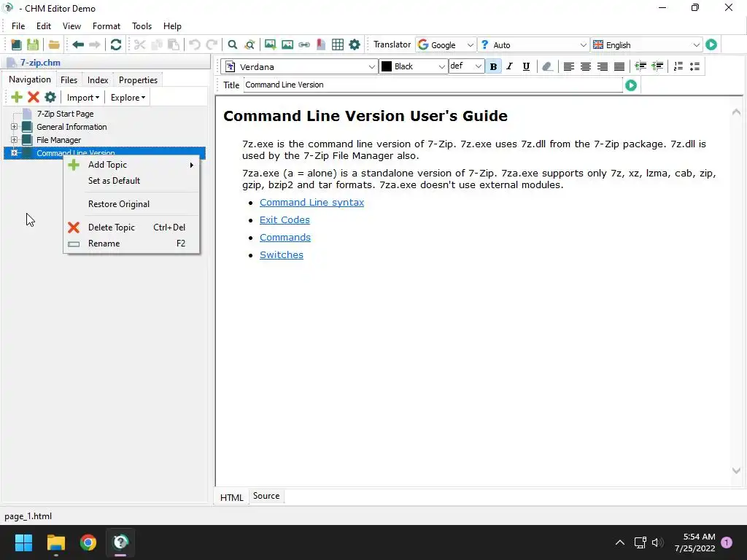Align text right
The image size is (747, 560).
coord(602,66)
